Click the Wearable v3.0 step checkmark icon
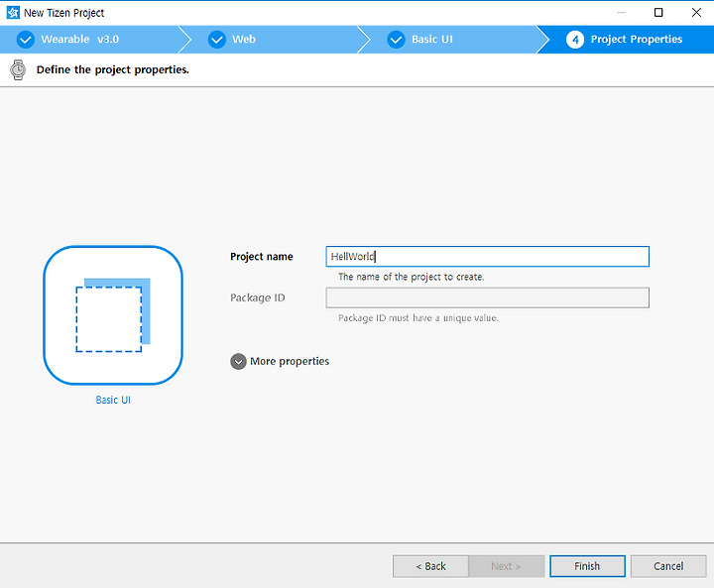714x588 pixels. pos(26,40)
